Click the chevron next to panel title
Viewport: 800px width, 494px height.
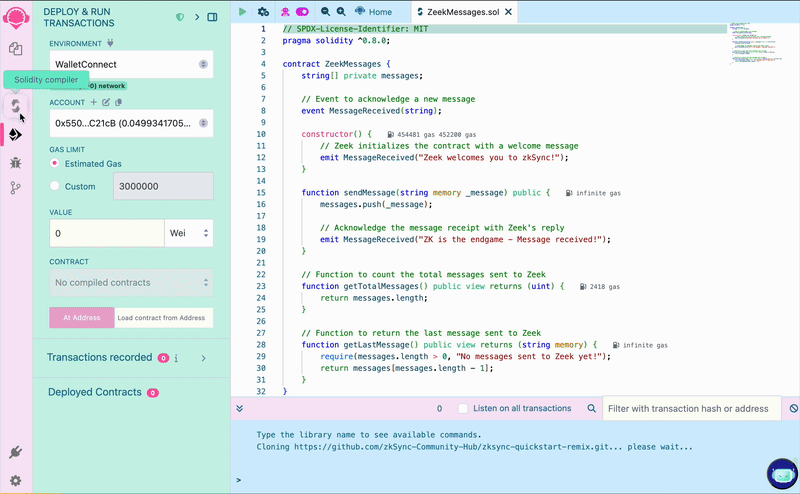pos(197,17)
